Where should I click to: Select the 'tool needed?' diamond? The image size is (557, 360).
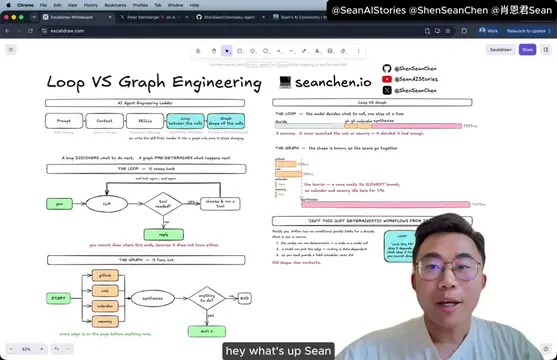click(x=163, y=204)
